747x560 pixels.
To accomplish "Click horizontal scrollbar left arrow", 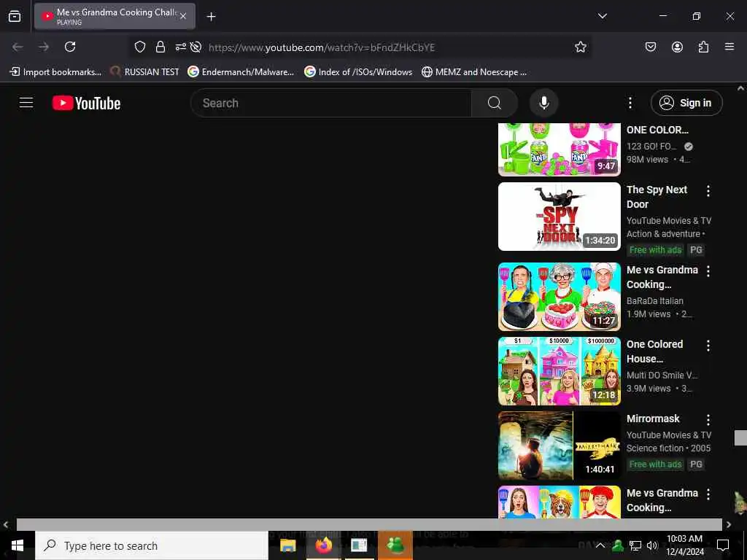I will (6, 525).
